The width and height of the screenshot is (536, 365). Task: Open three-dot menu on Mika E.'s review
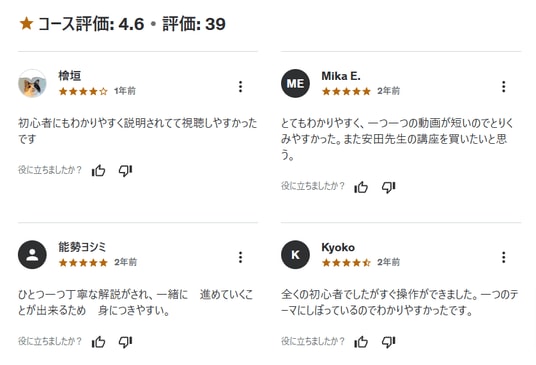[x=504, y=86]
